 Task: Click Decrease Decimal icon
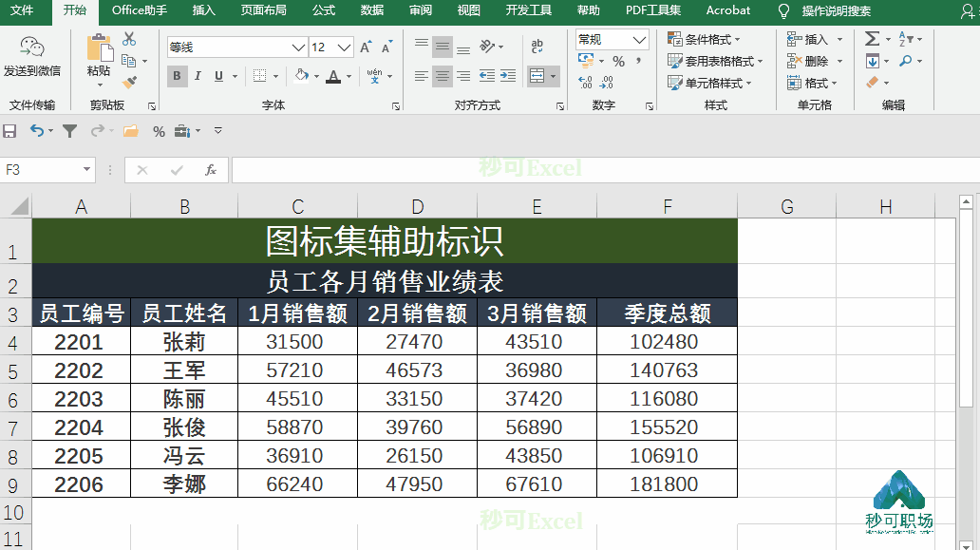point(606,83)
